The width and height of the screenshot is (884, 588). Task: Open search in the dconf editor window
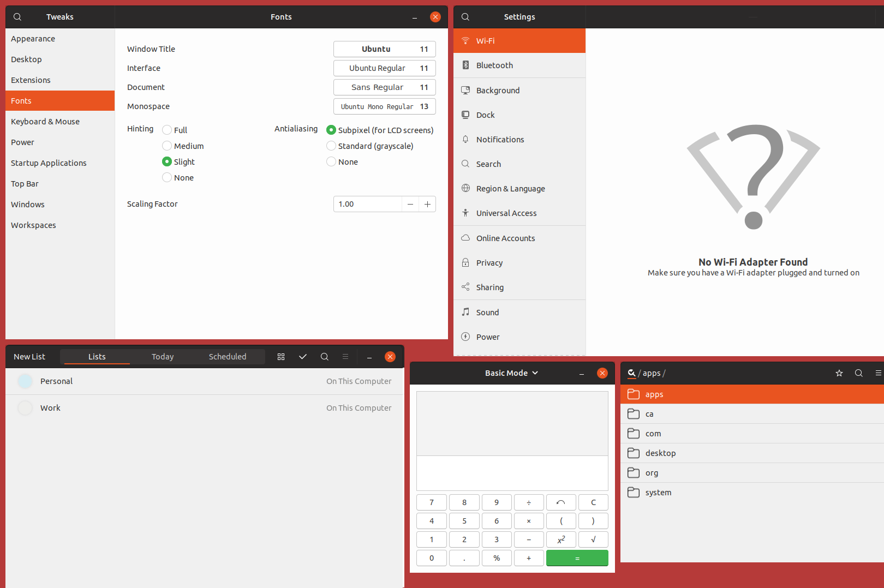coord(859,373)
